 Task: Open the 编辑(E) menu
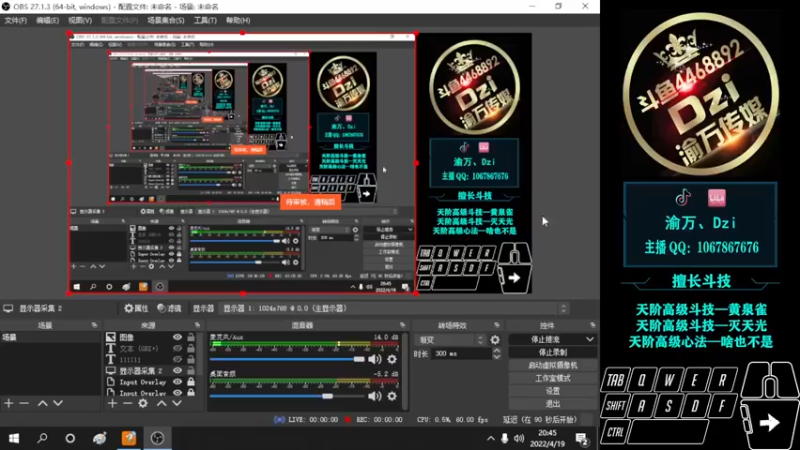(47, 20)
